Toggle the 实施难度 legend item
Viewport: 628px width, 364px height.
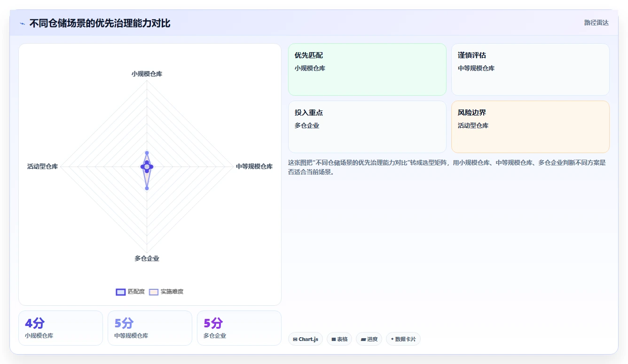pos(166,292)
